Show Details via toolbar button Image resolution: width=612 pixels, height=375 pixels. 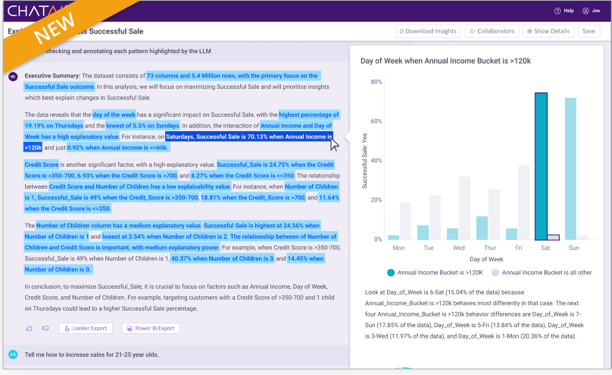click(548, 31)
